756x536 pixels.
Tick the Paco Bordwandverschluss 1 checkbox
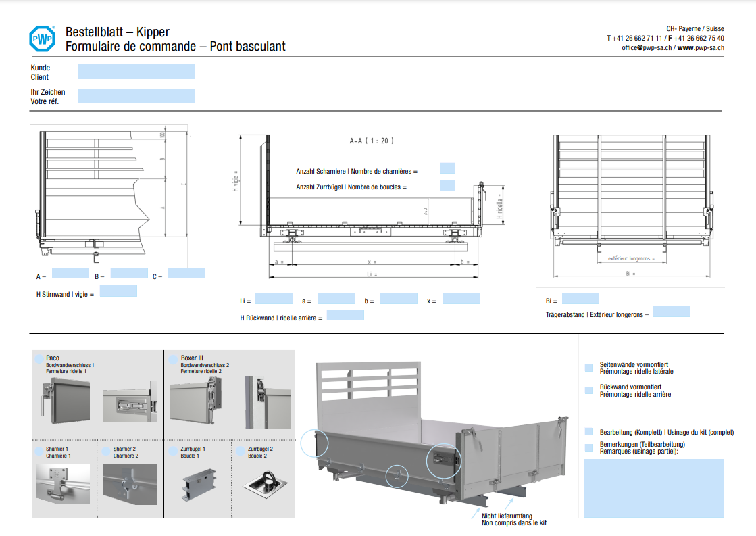[x=38, y=358]
